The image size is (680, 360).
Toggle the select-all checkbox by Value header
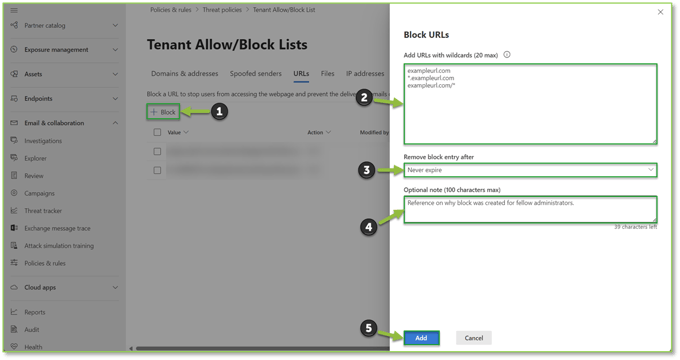tap(157, 132)
